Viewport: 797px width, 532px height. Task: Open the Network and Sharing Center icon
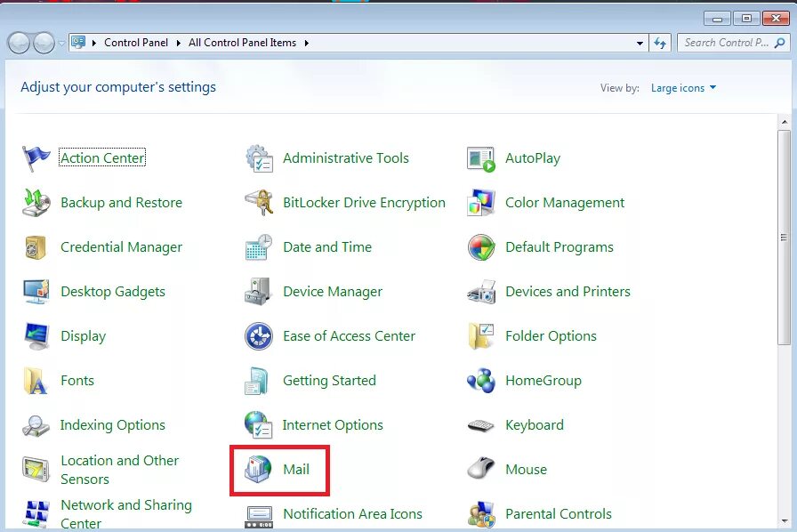coord(36,513)
